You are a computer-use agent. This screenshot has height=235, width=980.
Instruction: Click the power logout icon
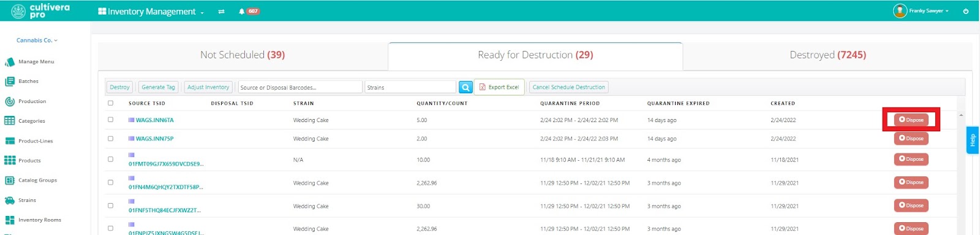[966, 11]
